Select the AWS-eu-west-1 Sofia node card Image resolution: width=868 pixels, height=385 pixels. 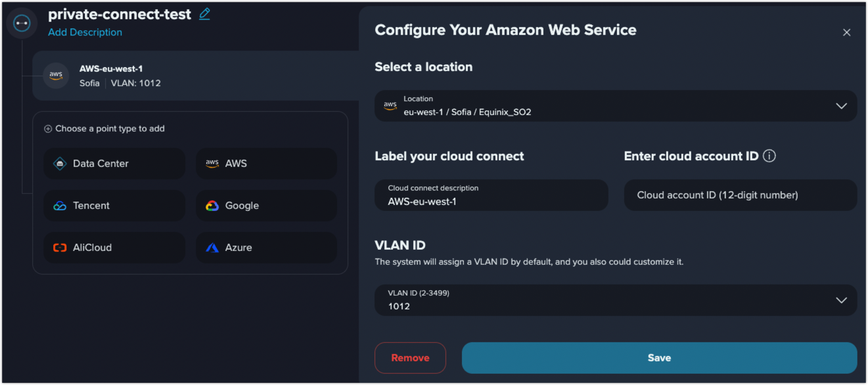click(x=196, y=76)
